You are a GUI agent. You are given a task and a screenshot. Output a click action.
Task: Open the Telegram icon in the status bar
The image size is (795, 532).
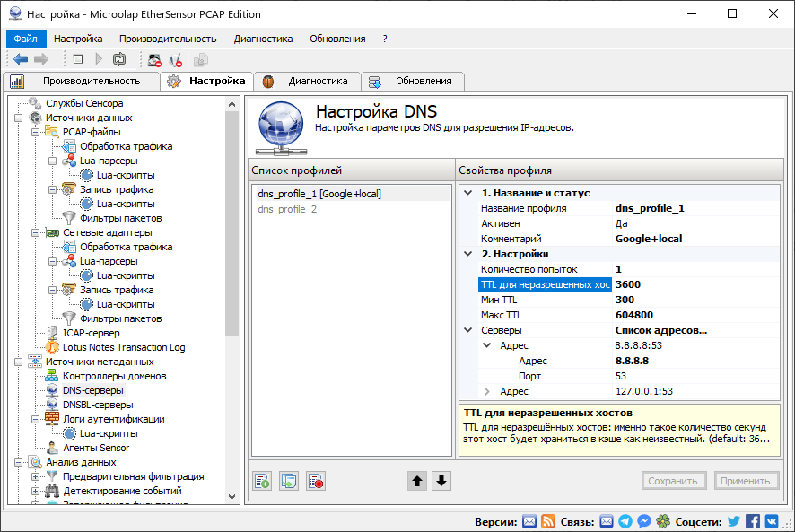[626, 520]
